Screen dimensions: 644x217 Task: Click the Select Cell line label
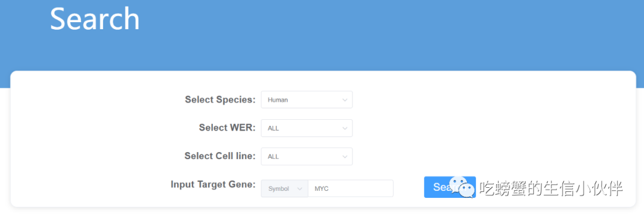[220, 156]
